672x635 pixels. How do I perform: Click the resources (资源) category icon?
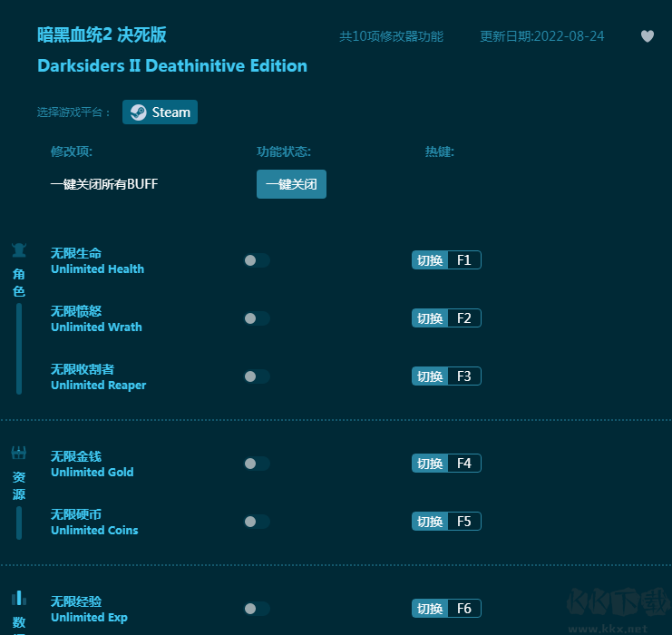[18, 453]
